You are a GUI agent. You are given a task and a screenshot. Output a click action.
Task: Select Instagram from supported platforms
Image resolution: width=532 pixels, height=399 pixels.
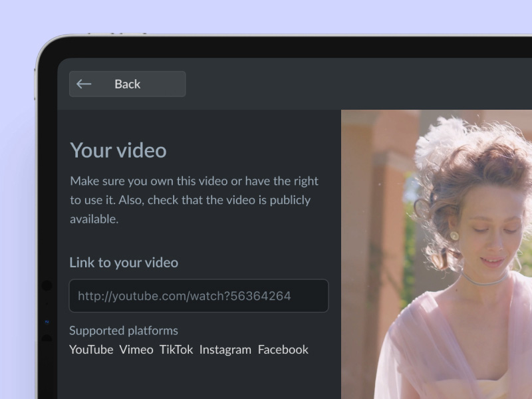pyautogui.click(x=225, y=350)
